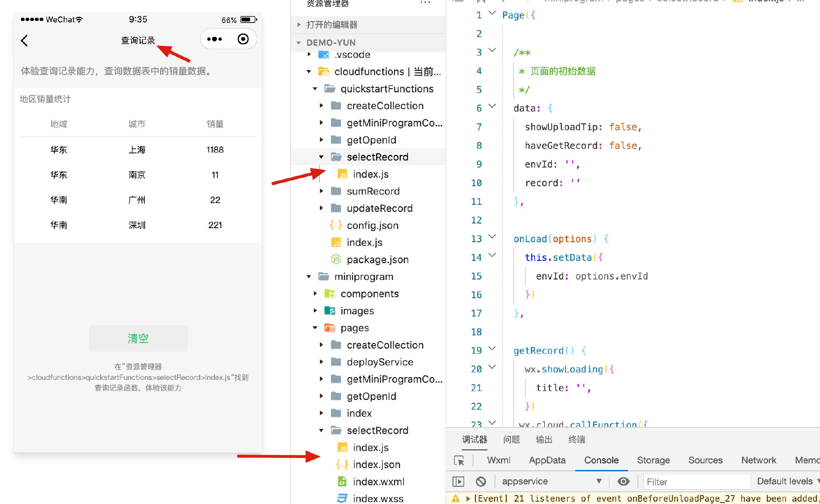The image size is (820, 504).
Task: Toggle the live expression eye icon
Action: [623, 482]
